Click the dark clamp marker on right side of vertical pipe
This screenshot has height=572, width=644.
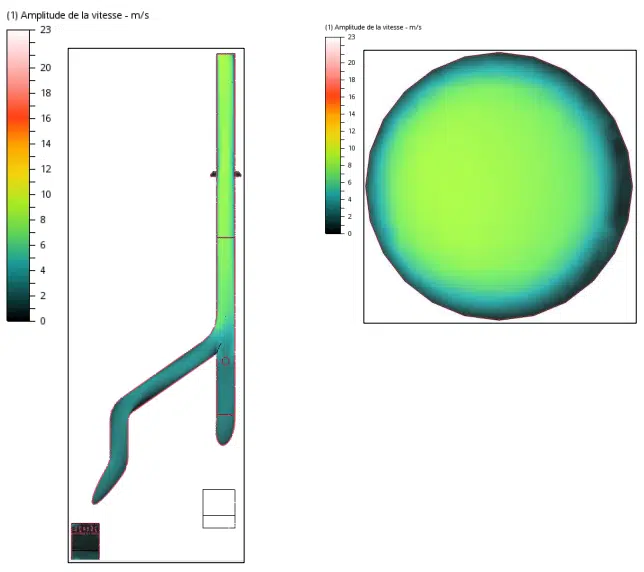click(238, 174)
